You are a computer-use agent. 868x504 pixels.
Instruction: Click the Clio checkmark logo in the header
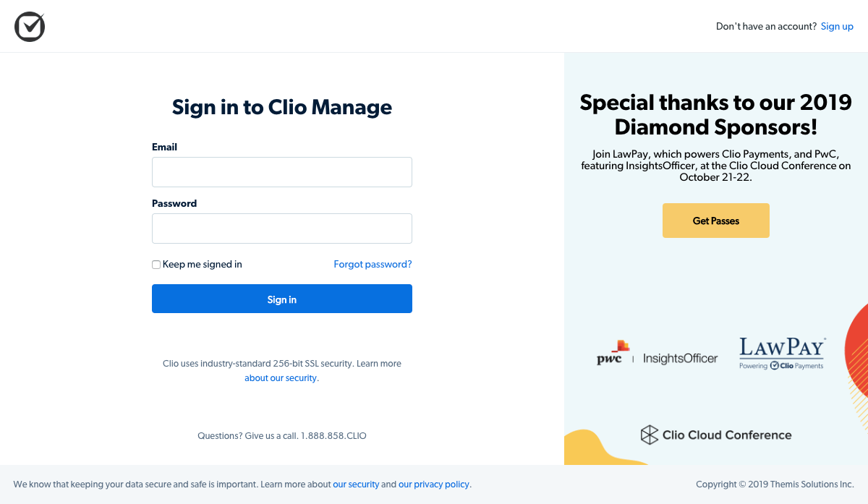point(29,26)
